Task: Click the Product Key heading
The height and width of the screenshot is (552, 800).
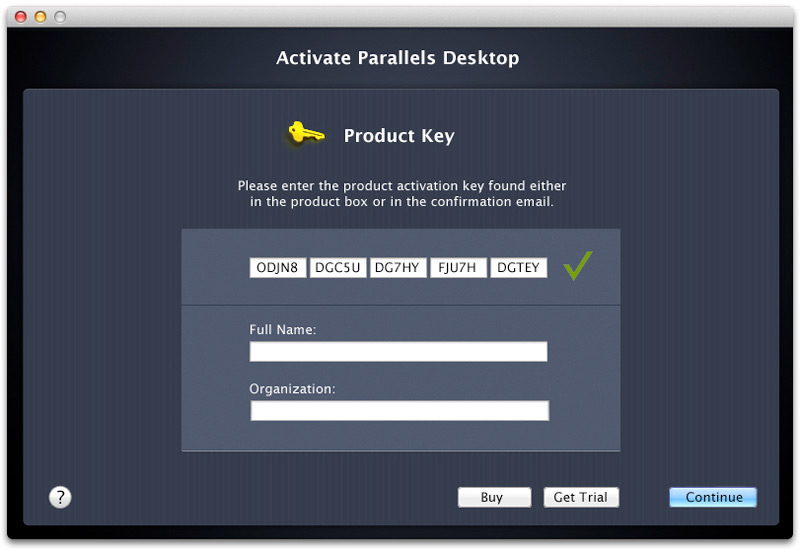Action: click(398, 136)
